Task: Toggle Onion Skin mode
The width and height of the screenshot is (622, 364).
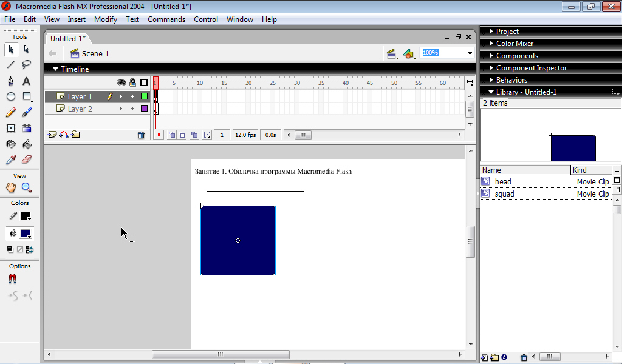Action: pos(172,135)
